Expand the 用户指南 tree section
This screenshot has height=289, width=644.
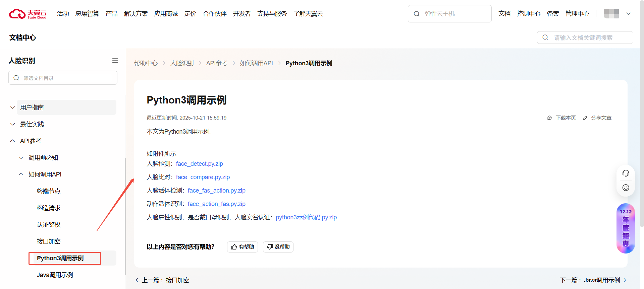click(x=13, y=107)
